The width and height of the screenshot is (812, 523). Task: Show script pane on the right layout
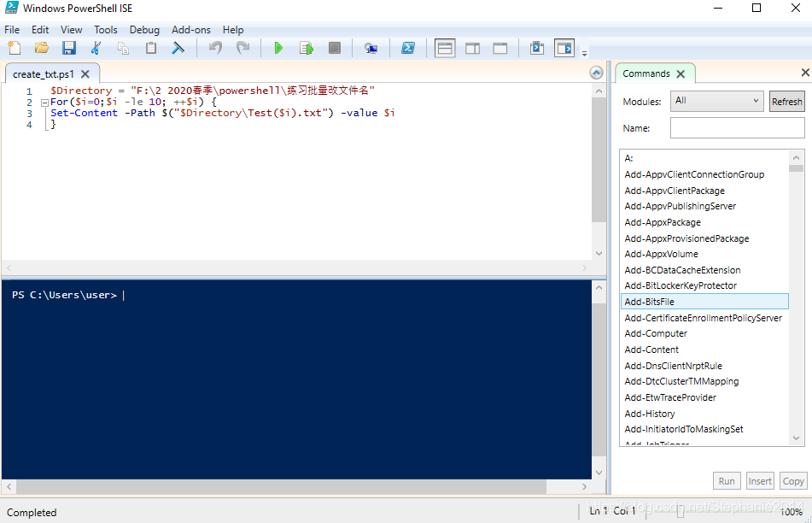click(x=472, y=48)
